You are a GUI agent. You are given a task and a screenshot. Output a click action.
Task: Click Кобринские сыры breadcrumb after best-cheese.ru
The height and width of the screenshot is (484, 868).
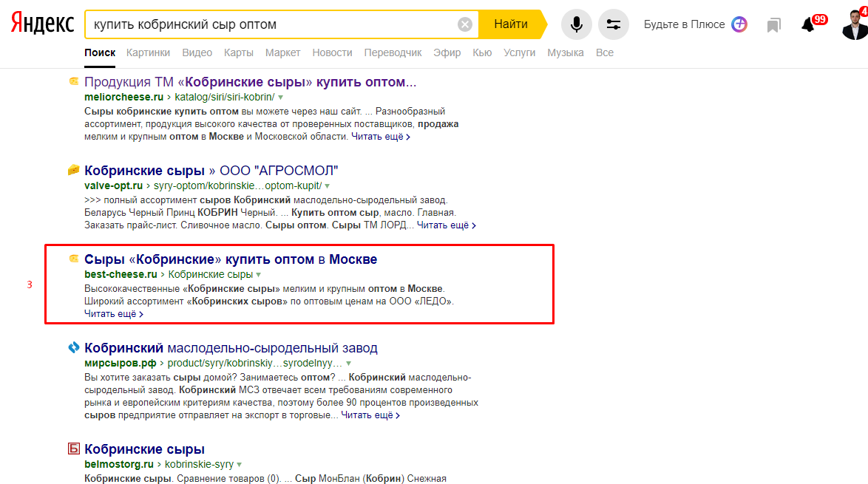pos(211,274)
